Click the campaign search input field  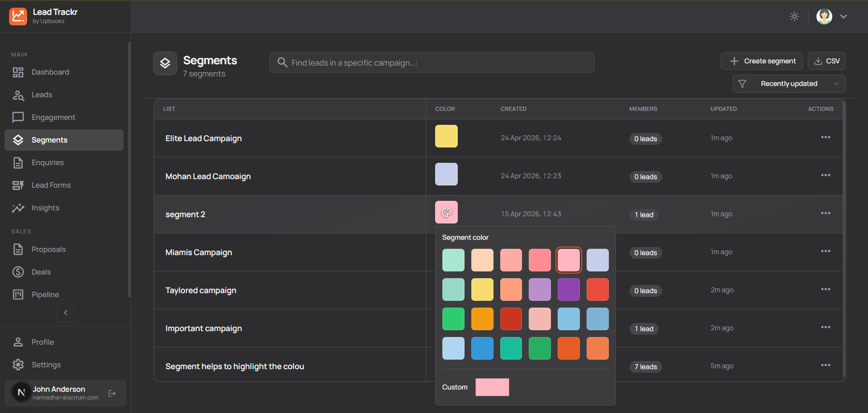[432, 62]
